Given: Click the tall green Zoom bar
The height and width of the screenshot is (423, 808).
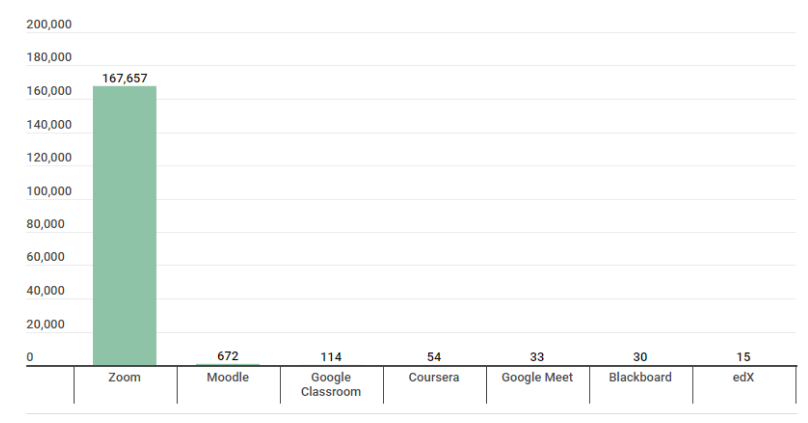Looking at the screenshot, I should pos(125,226).
